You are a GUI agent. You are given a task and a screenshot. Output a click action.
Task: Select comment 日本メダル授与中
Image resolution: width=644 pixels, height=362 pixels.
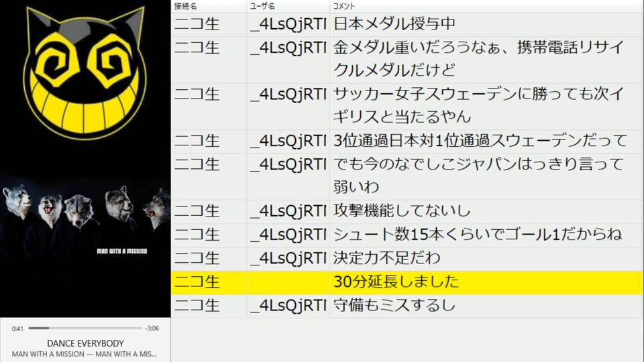[394, 24]
